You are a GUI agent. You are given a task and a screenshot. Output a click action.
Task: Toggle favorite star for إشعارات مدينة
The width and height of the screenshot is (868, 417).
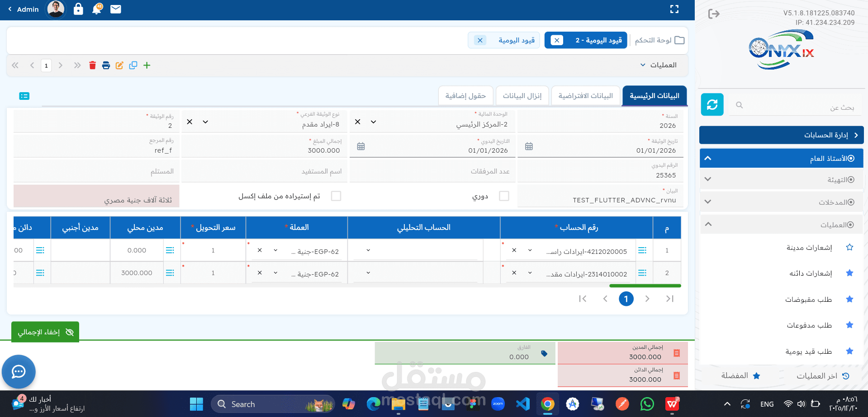[x=849, y=248]
